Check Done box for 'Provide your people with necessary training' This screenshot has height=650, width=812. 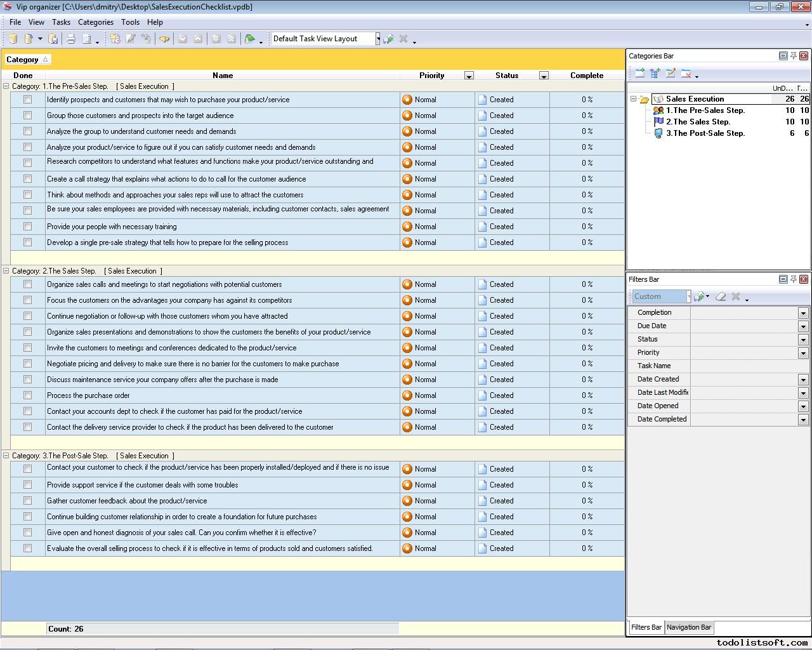(27, 227)
